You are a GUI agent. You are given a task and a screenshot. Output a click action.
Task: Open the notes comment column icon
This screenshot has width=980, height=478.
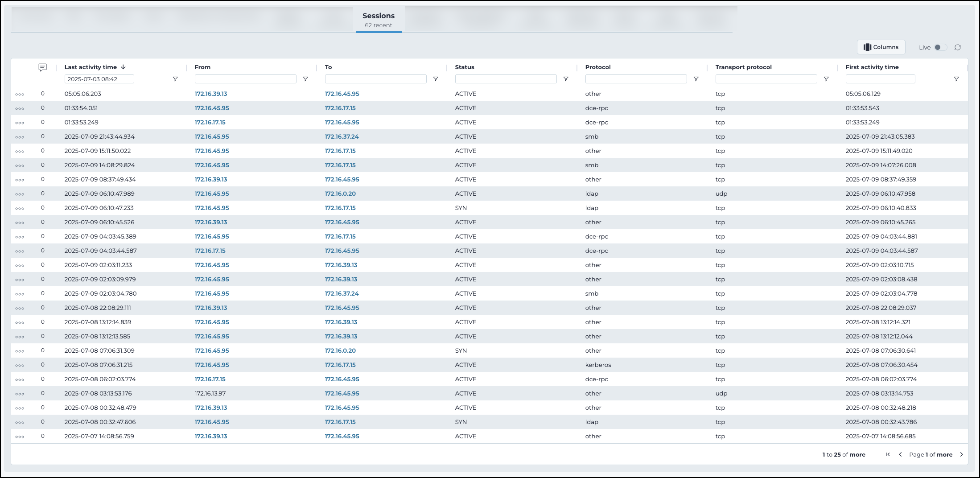43,67
